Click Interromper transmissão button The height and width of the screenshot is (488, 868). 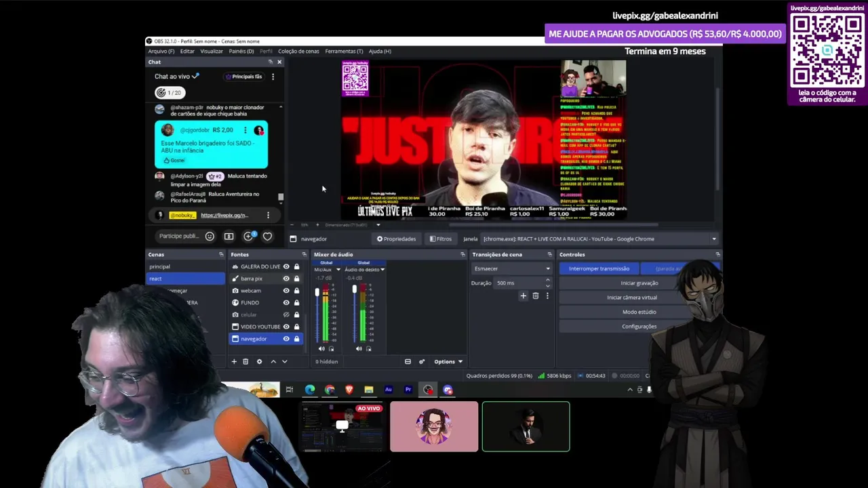click(x=599, y=268)
